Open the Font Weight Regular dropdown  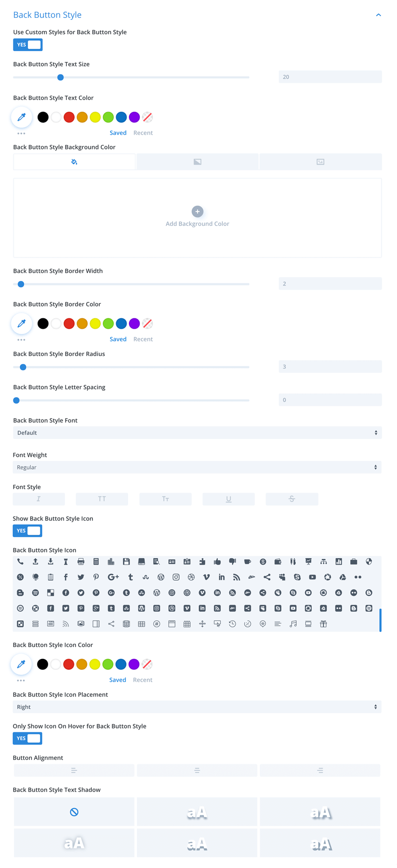pos(197,467)
